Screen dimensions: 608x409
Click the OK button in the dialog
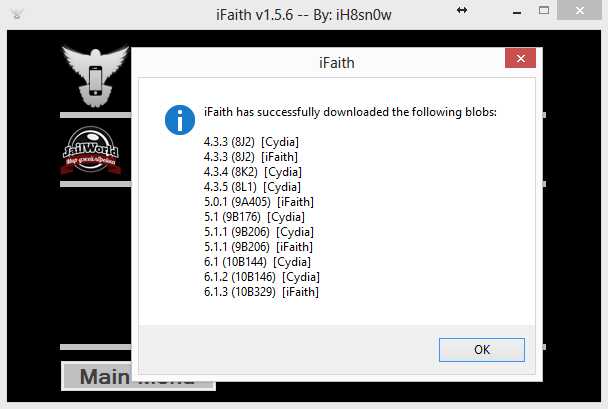pyautogui.click(x=482, y=350)
